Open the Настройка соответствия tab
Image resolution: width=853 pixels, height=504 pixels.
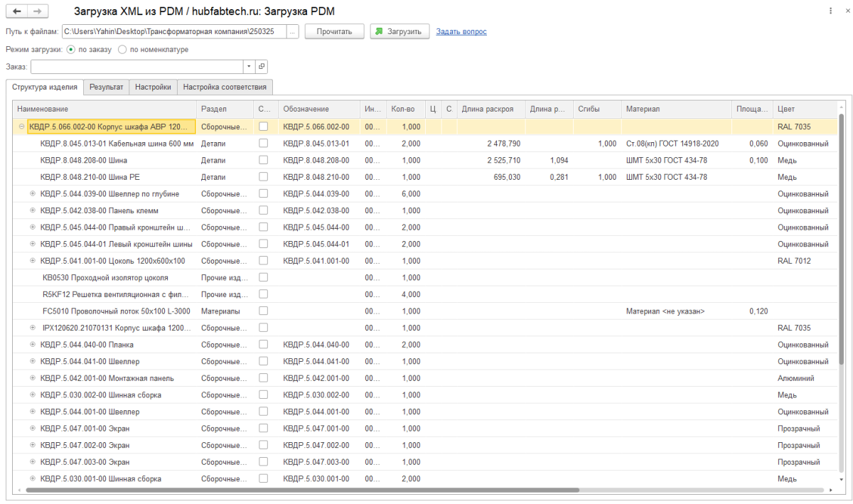[x=225, y=87]
